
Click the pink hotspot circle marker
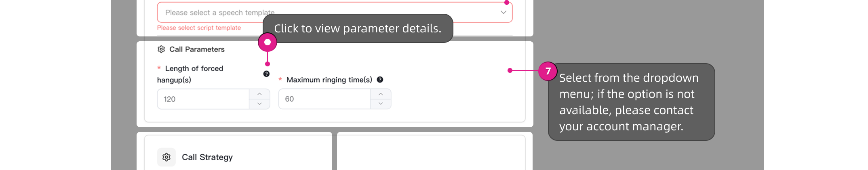tap(268, 42)
